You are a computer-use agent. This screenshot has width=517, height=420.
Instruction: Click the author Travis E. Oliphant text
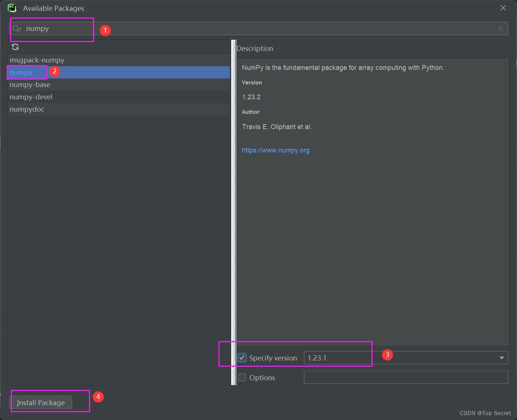coord(277,127)
